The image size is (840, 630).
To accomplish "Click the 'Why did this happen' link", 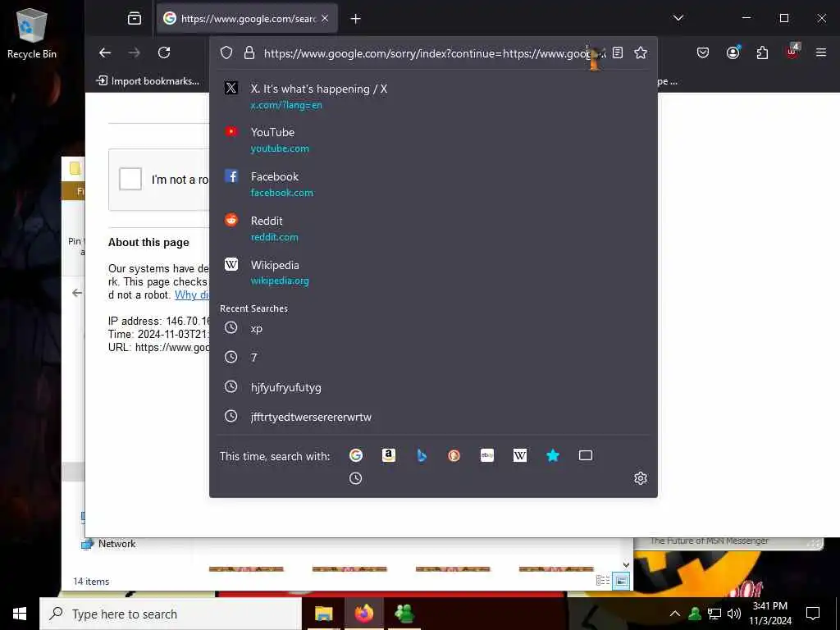I will click(x=192, y=294).
